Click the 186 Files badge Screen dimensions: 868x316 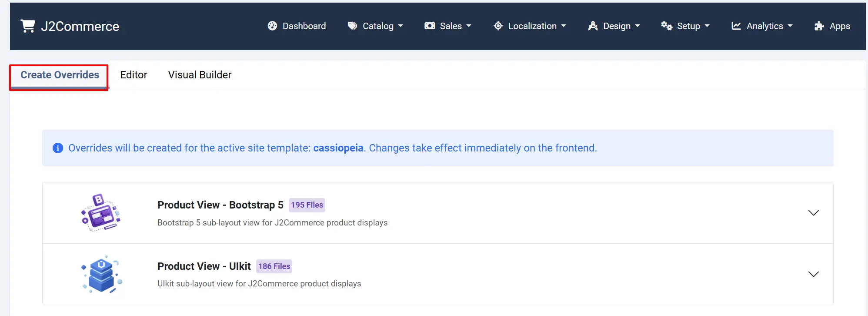[x=274, y=266]
